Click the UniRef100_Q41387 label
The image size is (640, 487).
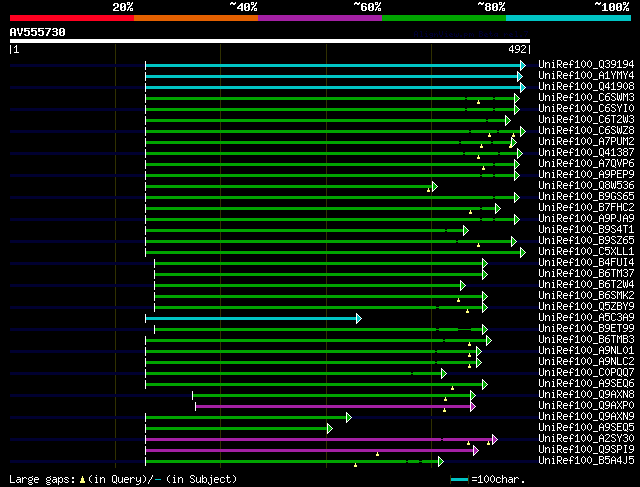click(586, 152)
